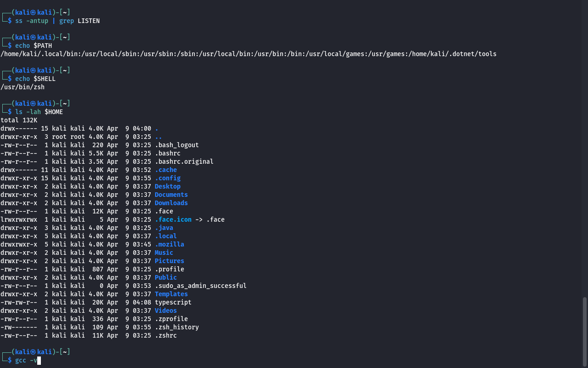Click the /usr/bin/zsh output line

[x=23, y=87]
